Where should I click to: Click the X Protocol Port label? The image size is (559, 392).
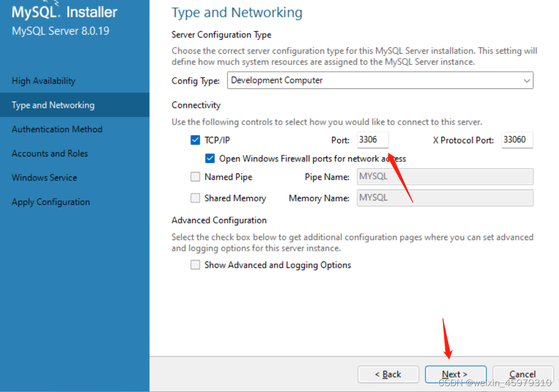click(x=463, y=141)
